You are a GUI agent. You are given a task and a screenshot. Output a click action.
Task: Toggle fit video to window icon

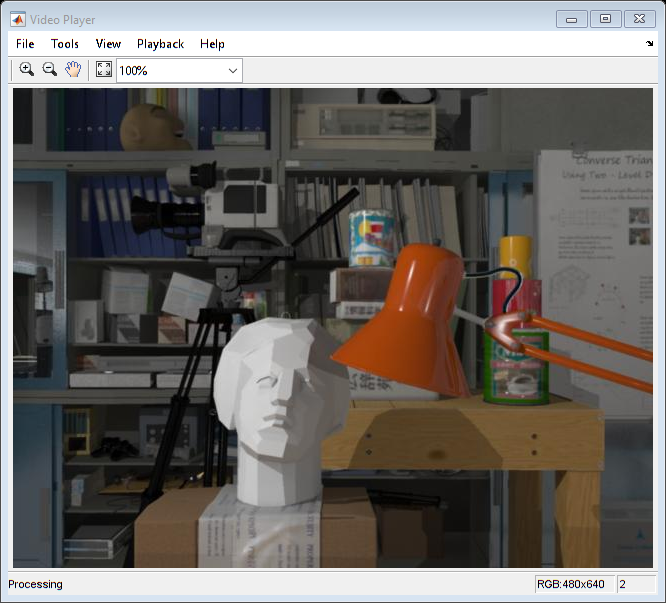click(x=103, y=70)
